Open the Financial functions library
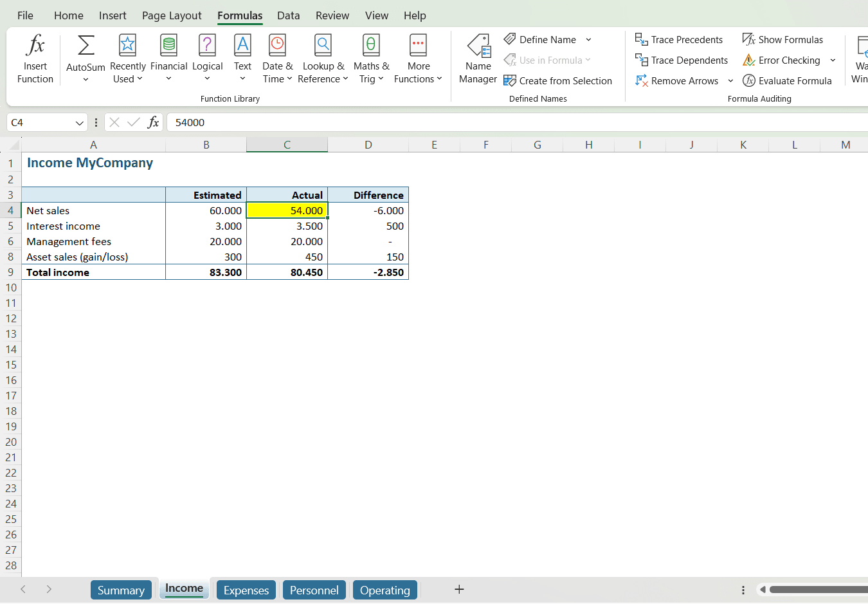The width and height of the screenshot is (868, 604). [168, 59]
